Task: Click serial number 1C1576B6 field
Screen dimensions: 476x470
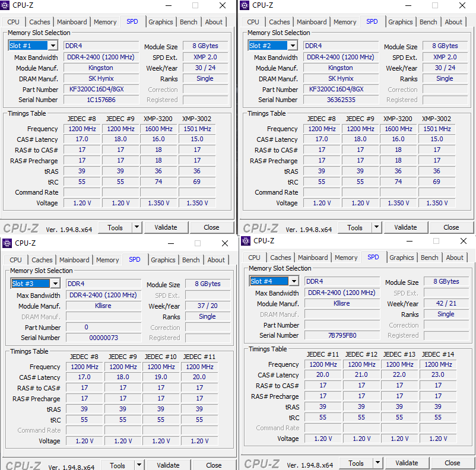Action: (101, 100)
